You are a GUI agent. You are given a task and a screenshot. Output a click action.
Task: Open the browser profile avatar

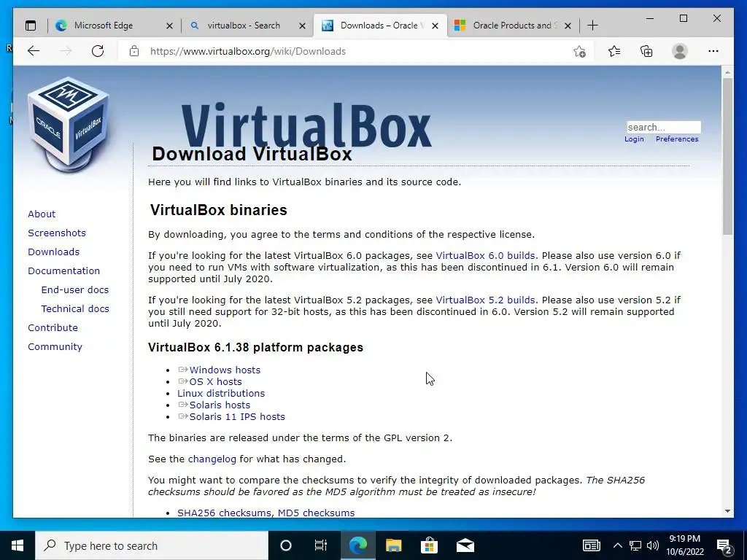[x=680, y=51]
